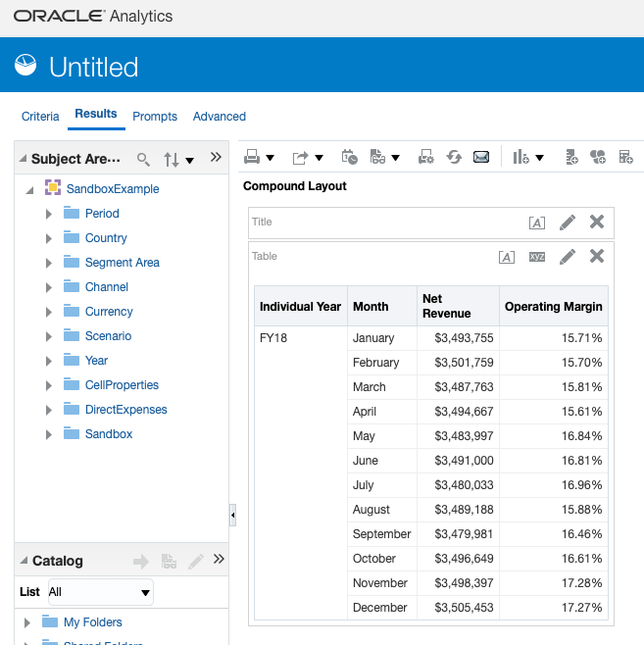This screenshot has height=645, width=644.
Task: Open format container for Title view
Action: tap(536, 223)
